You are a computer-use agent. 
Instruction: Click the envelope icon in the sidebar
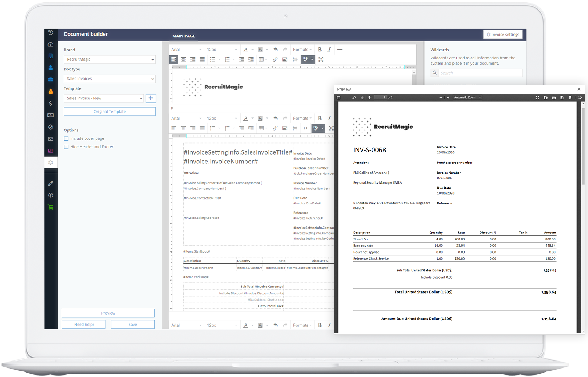(51, 139)
